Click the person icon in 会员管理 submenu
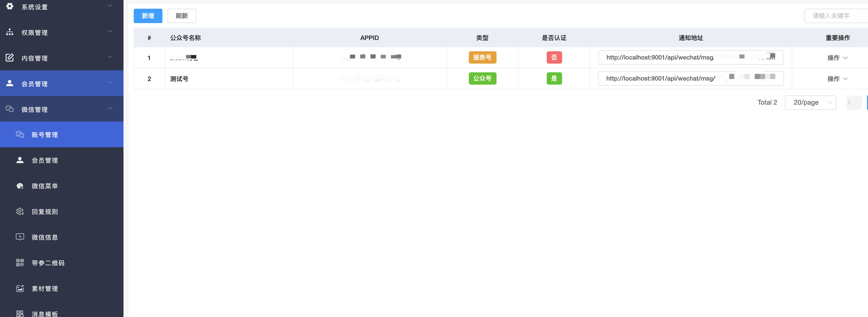 [20, 160]
